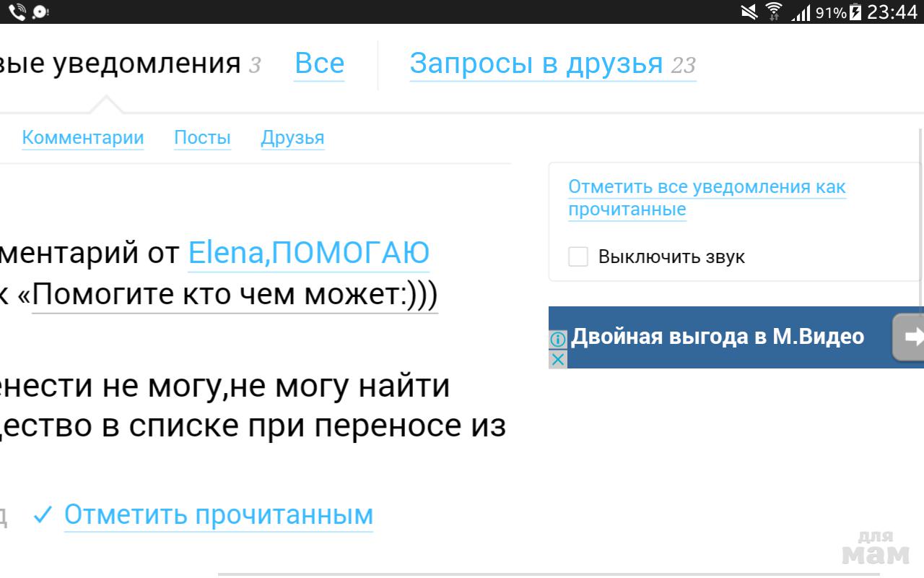Close the M.Видео ad with X icon
The image size is (924, 578).
557,359
